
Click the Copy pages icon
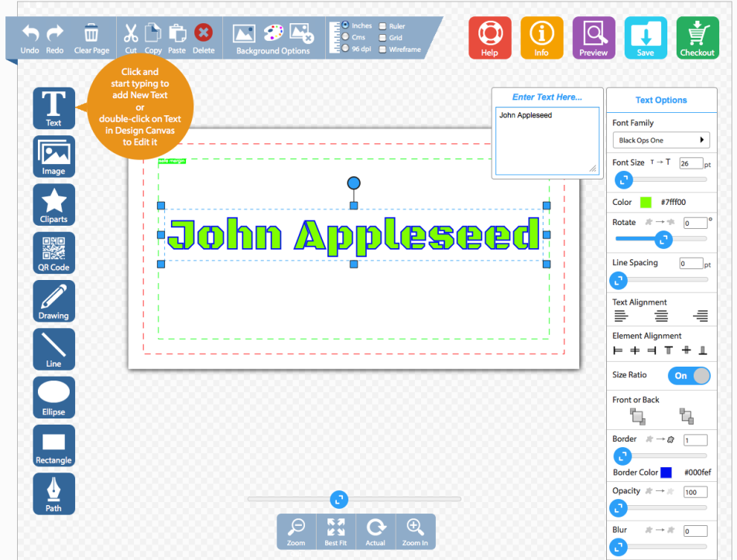153,33
